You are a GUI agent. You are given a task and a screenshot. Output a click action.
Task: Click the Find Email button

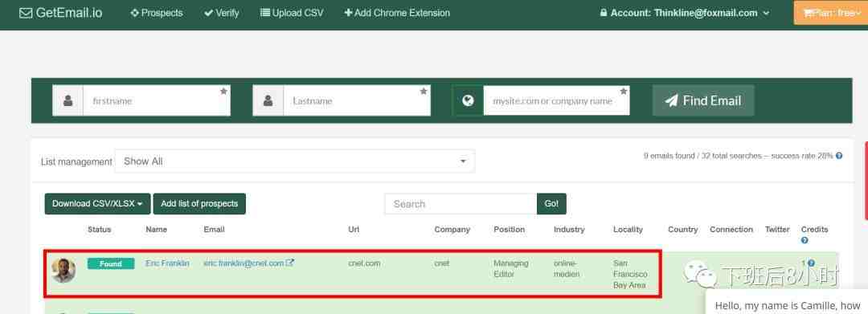point(703,100)
